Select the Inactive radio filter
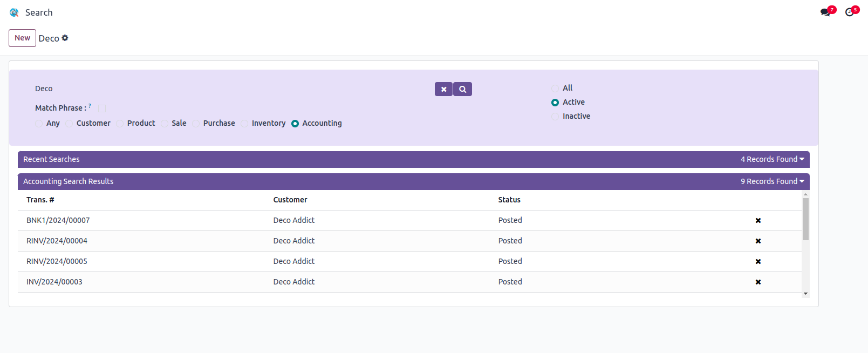This screenshot has height=353, width=868. pyautogui.click(x=555, y=117)
